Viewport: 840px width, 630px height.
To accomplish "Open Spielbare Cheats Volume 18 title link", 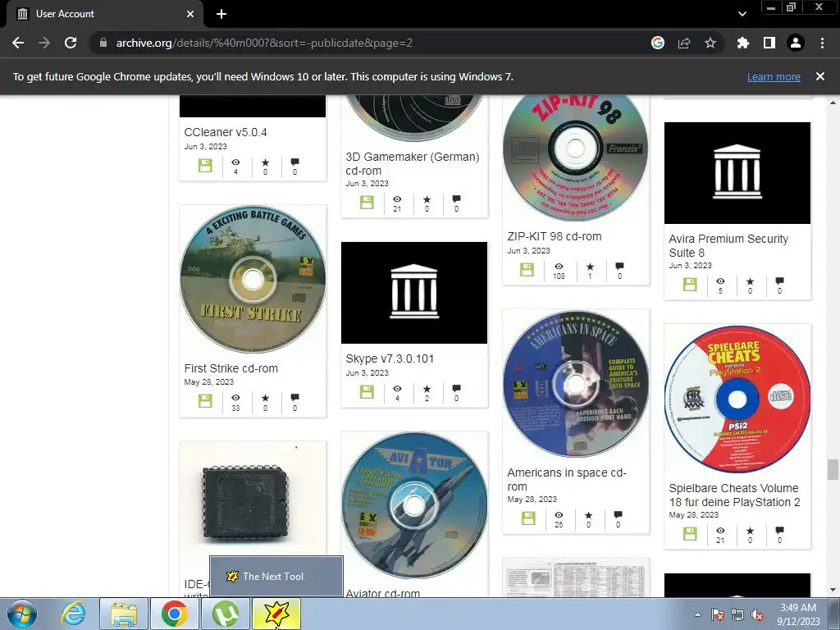I will [734, 495].
